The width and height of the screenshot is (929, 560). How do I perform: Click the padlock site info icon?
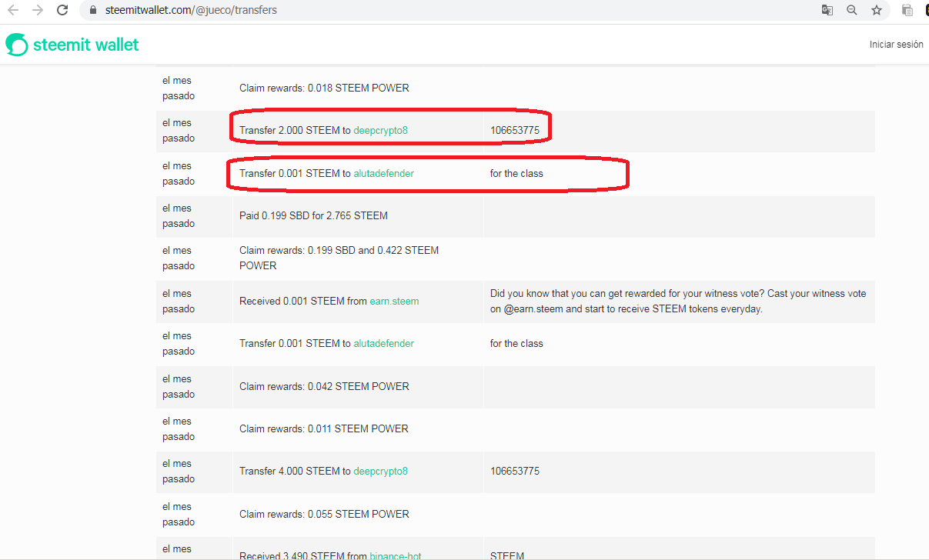(93, 10)
